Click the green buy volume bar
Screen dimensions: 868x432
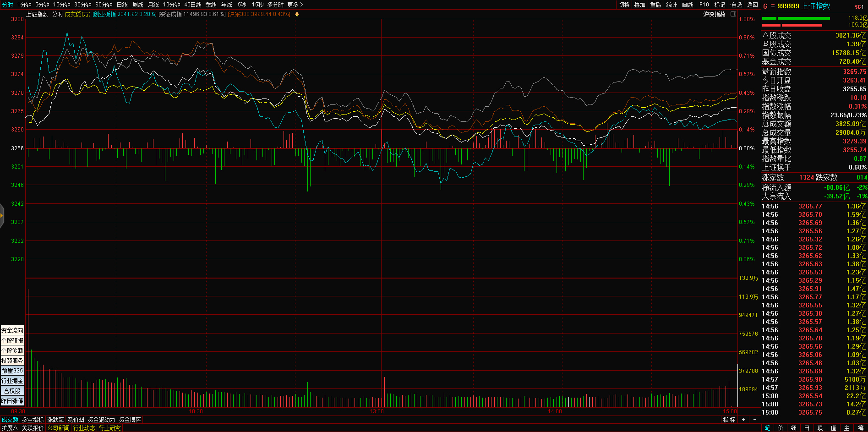click(804, 18)
